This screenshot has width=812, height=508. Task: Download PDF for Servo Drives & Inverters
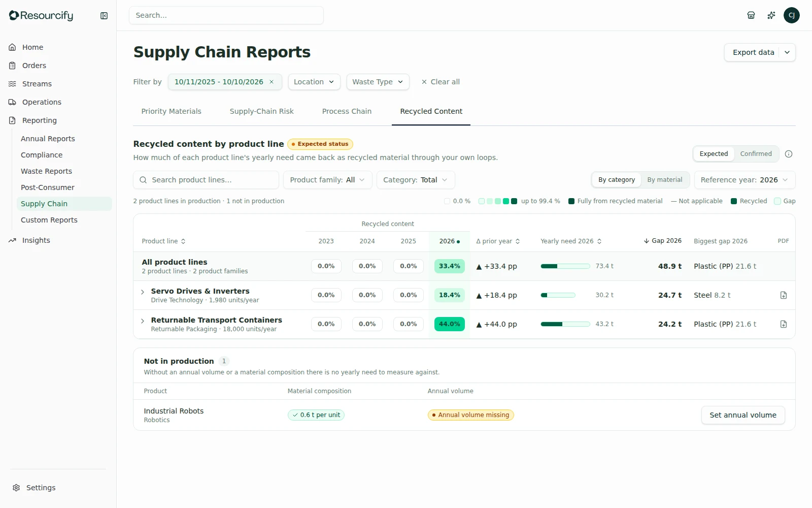(x=784, y=295)
